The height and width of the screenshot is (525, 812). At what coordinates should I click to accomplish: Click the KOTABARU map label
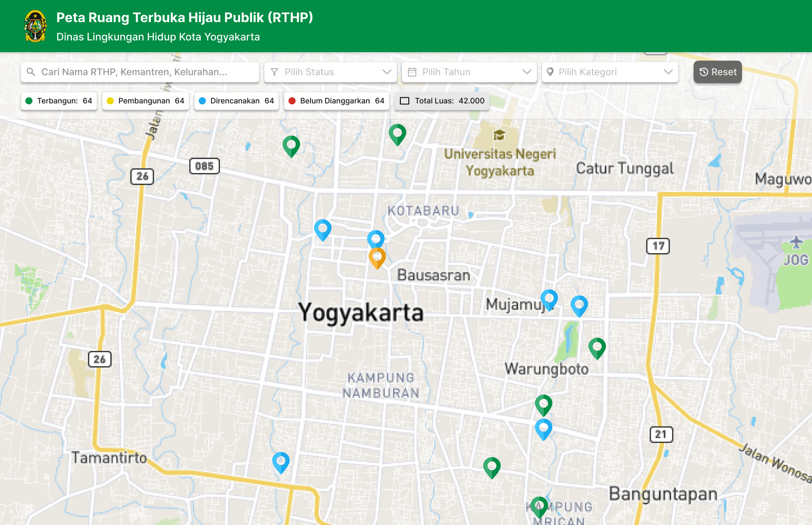click(423, 211)
